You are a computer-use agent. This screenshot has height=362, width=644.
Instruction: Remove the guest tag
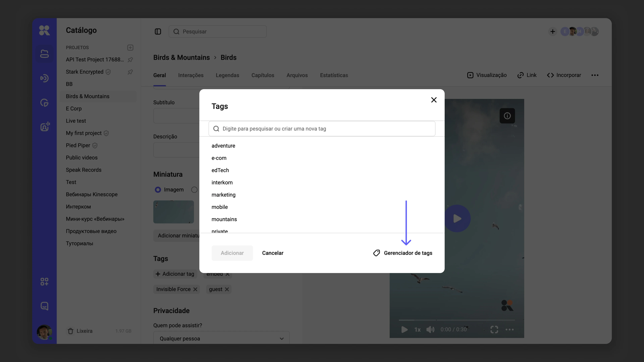point(227,289)
